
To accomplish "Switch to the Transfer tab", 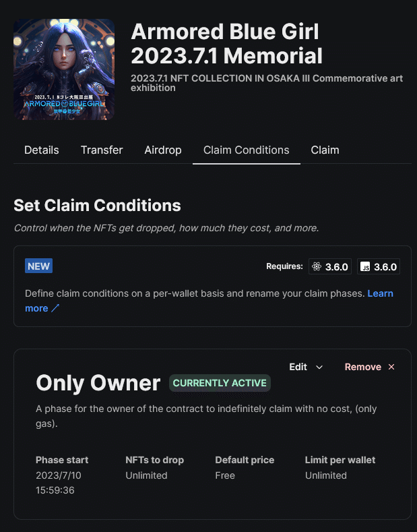I will pos(102,150).
